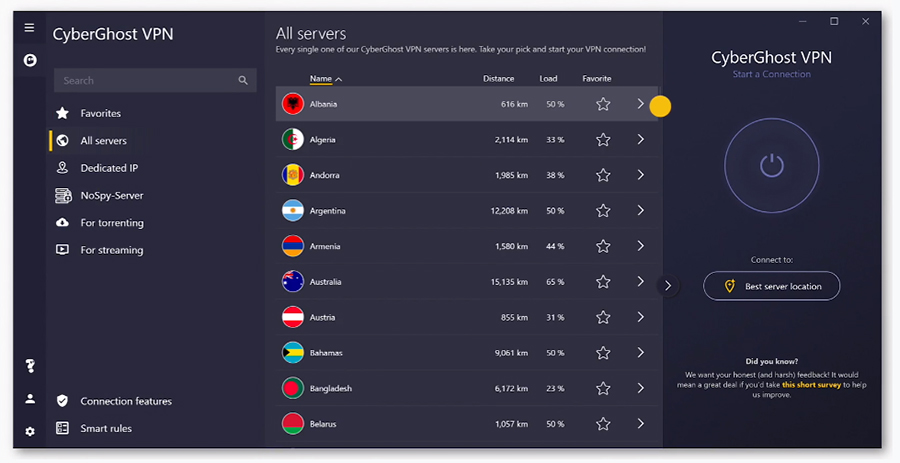The height and width of the screenshot is (463, 900).
Task: Expand the Armenia server chevron
Action: tap(641, 246)
